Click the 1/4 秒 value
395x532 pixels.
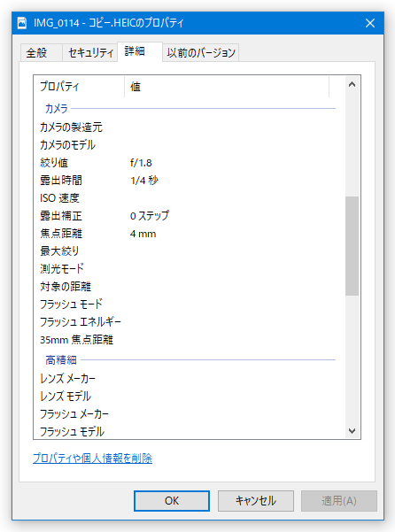pos(144,181)
